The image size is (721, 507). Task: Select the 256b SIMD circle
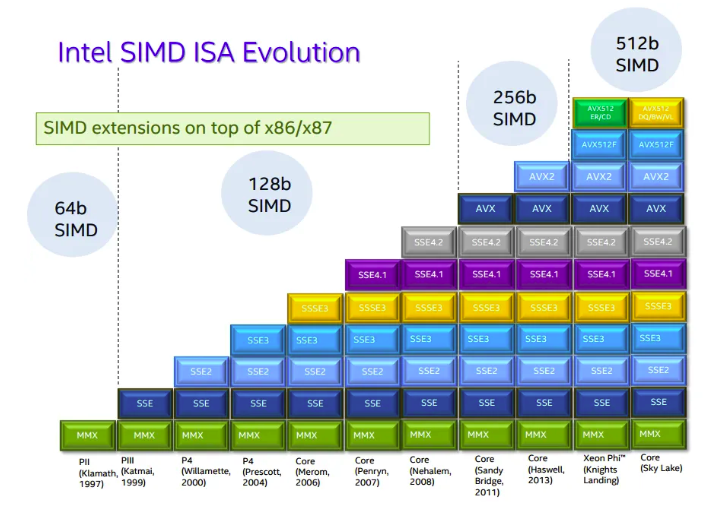coord(512,104)
